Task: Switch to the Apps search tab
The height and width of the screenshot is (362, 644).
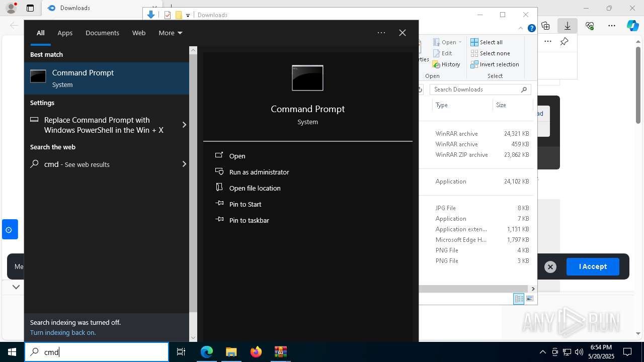Action: click(65, 33)
